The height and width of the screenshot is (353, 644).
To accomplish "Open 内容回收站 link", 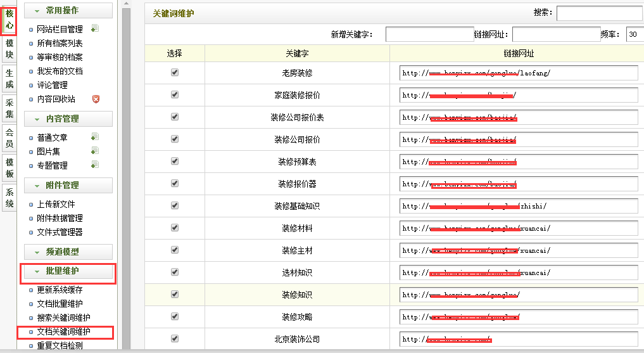I will [x=56, y=99].
